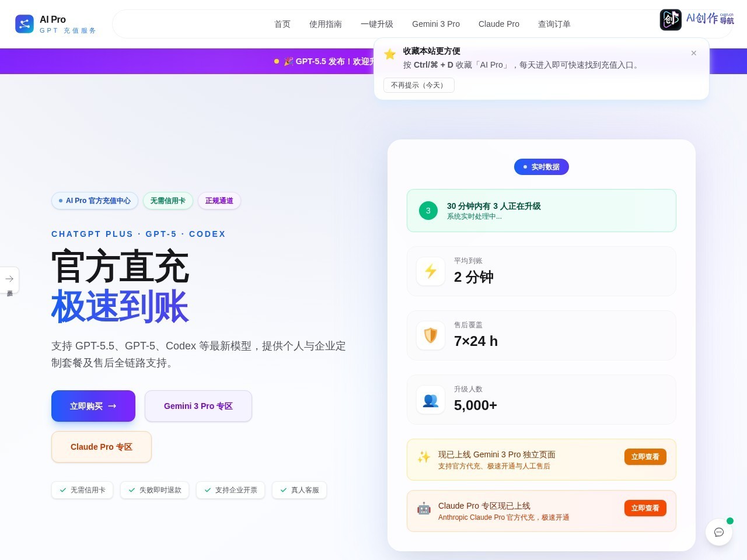The height and width of the screenshot is (560, 747).
Task: Click the users icon for 升级人数
Action: 431,400
